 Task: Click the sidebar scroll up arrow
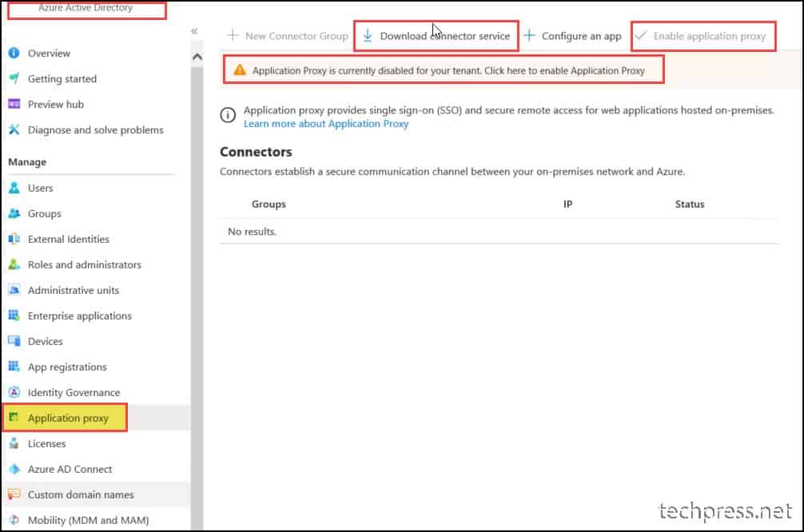pos(197,57)
